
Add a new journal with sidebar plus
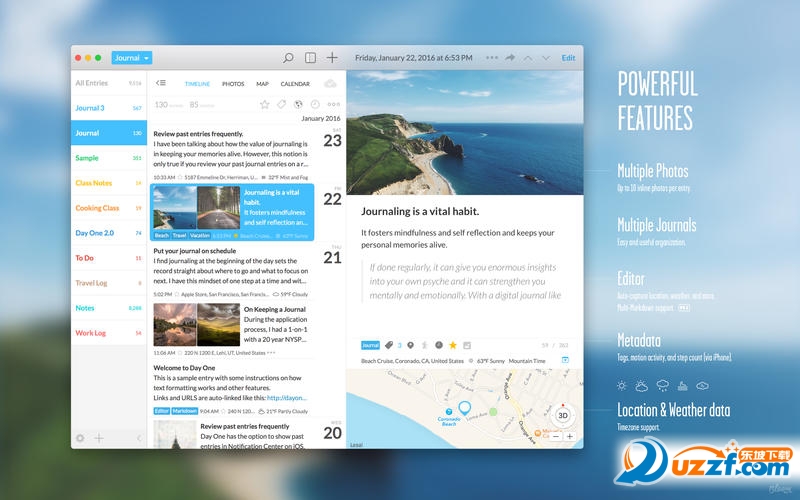99,438
